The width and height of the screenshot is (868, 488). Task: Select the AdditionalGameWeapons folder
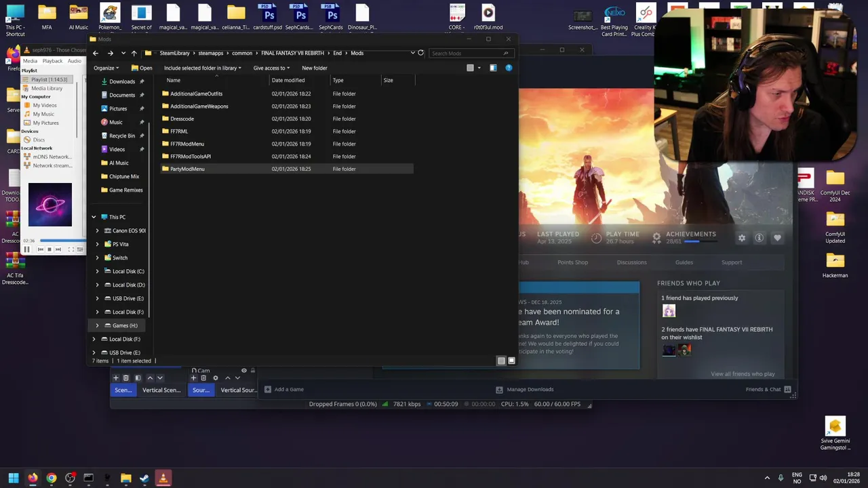coord(199,106)
